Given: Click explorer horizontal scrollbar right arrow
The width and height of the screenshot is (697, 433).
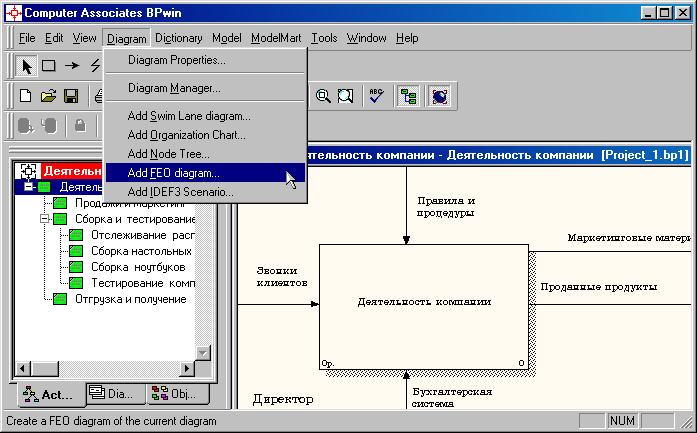Looking at the screenshot, I should click(187, 368).
